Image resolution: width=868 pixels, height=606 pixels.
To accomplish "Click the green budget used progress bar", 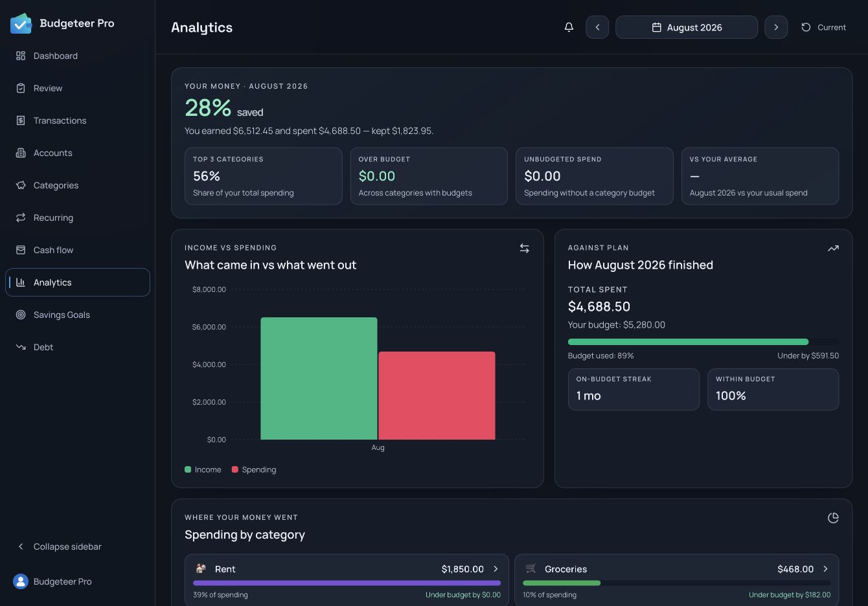I will [x=688, y=342].
